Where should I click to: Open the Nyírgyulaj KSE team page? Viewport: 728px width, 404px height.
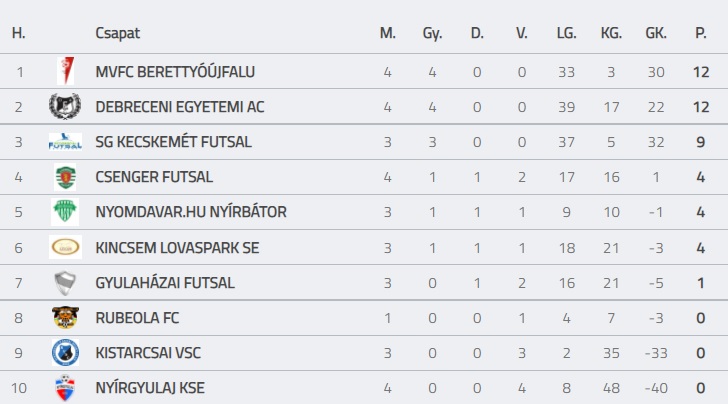[x=150, y=388]
